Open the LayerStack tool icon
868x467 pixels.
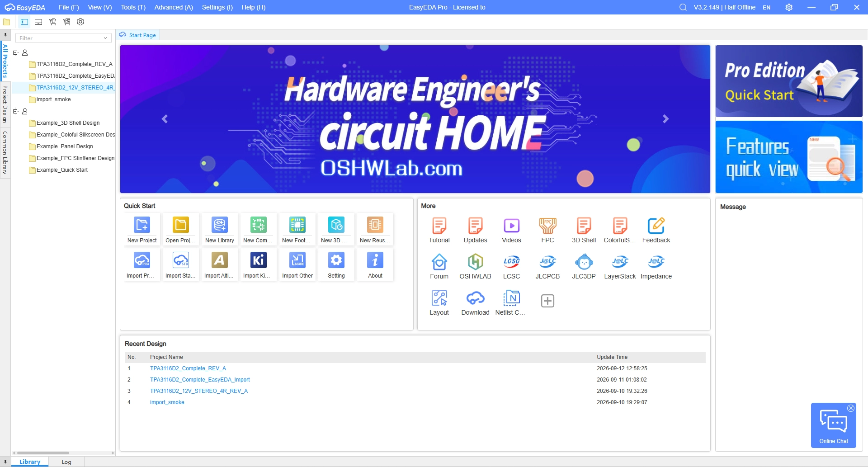[620, 262]
